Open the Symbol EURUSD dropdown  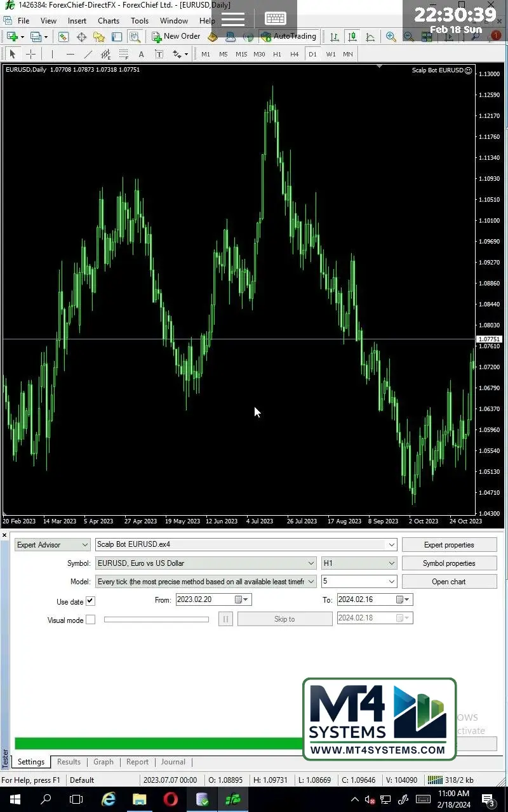tap(205, 563)
